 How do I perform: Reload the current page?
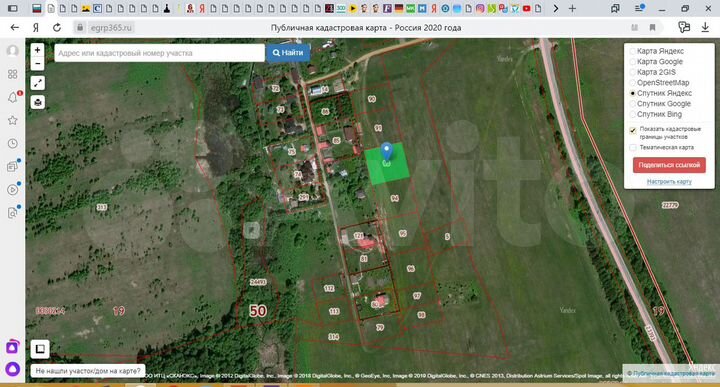click(x=57, y=28)
